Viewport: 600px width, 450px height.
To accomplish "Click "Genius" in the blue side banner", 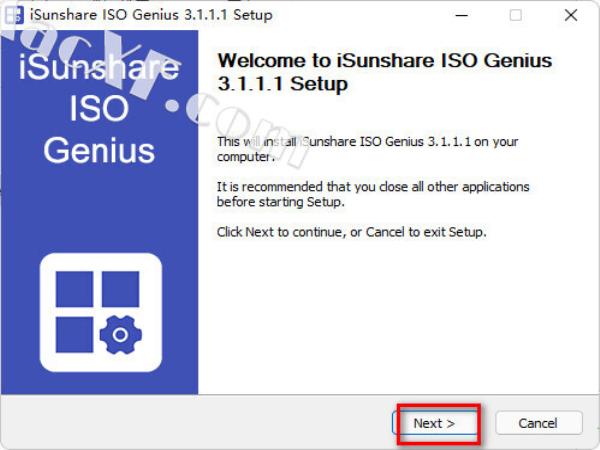I will (99, 150).
